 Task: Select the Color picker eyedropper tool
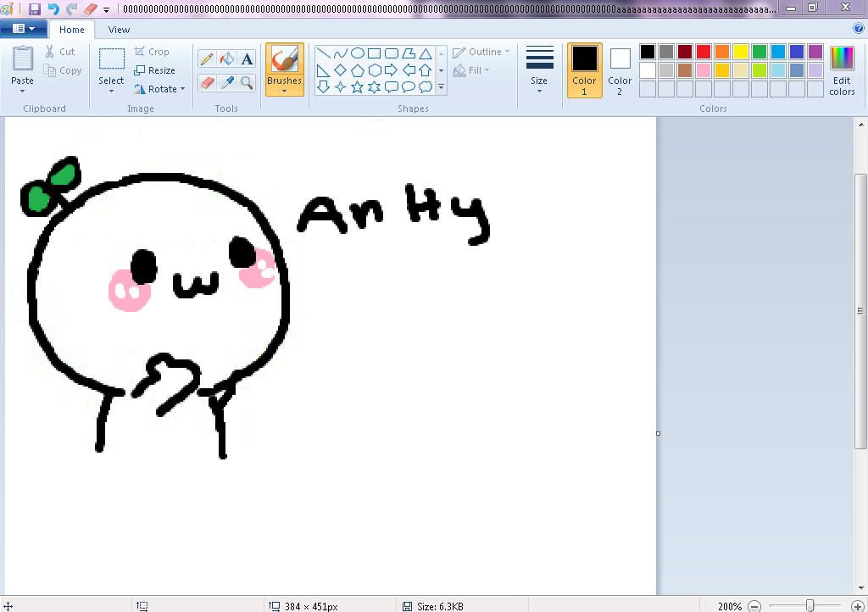[227, 83]
